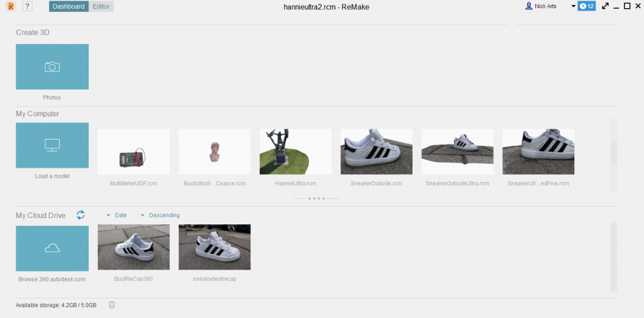Click the MultiMeterUDF.rcm file name

(133, 184)
